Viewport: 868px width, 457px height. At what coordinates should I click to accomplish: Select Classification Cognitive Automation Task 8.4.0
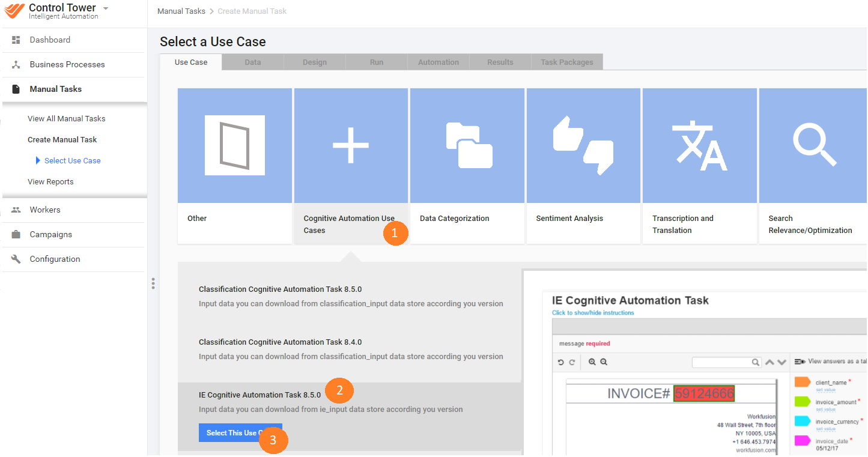tap(281, 342)
